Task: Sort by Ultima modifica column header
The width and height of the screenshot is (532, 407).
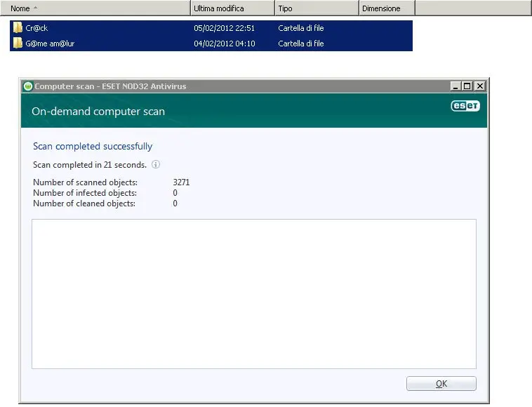Action: tap(233, 8)
